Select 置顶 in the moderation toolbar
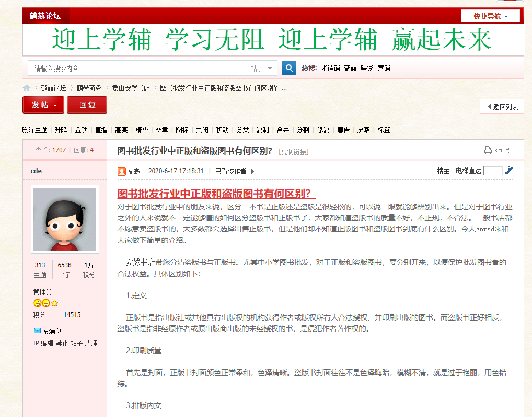The height and width of the screenshot is (417, 532). 81,130
